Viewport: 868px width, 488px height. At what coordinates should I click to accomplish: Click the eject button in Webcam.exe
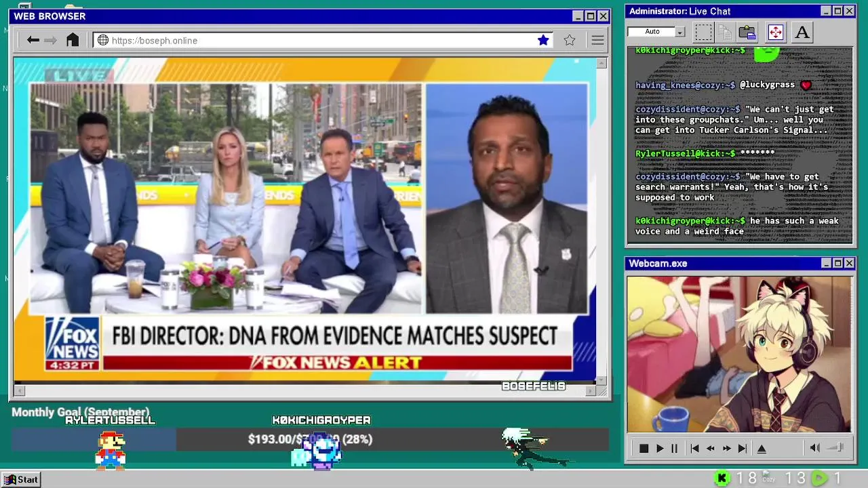(762, 449)
